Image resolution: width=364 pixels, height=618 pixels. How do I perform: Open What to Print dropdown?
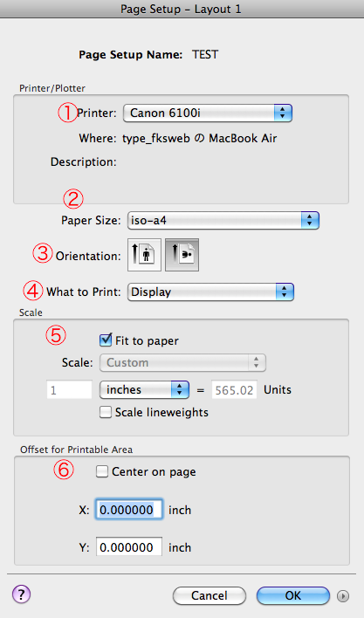pos(210,292)
